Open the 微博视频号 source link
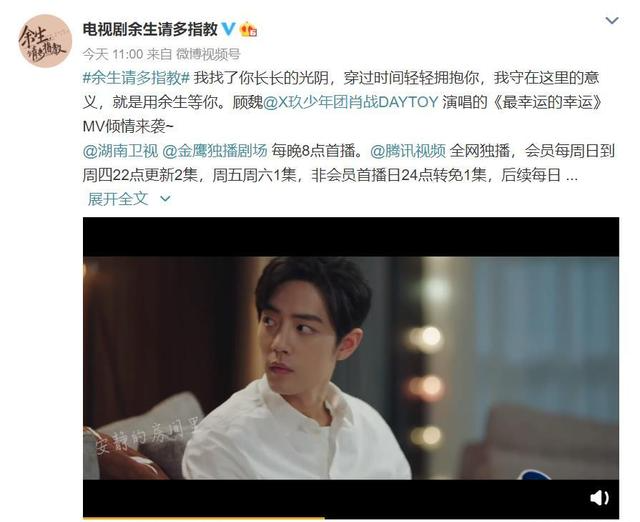 208,54
